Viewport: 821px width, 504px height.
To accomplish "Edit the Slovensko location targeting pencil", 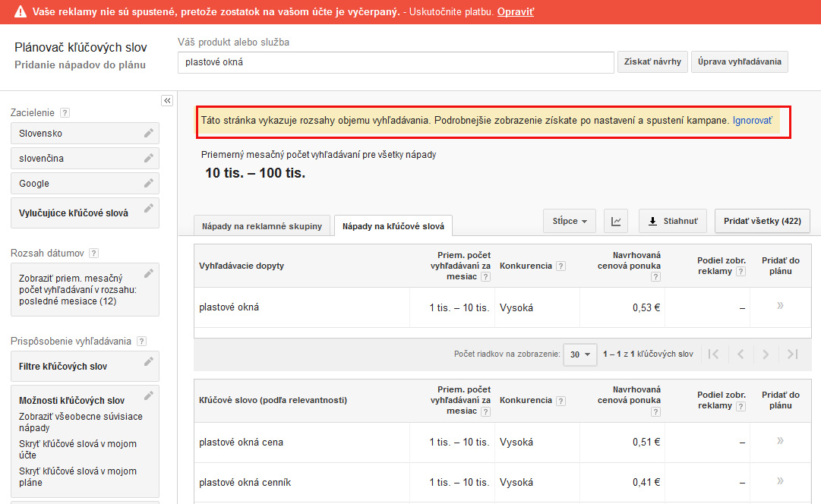I will click(149, 133).
